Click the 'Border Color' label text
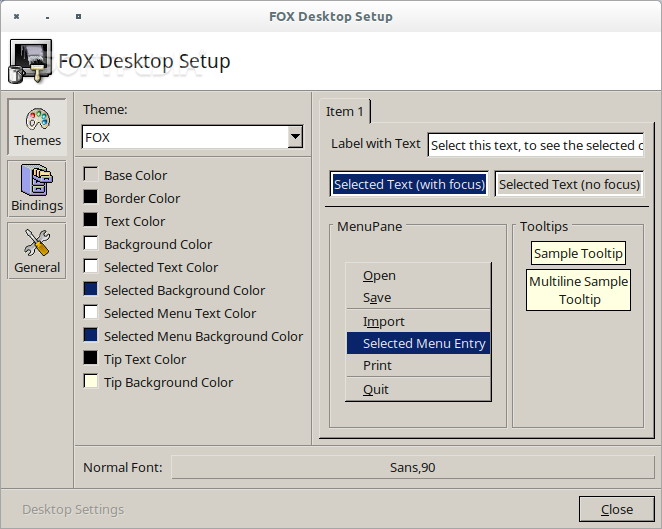Screen dimensions: 662x529 pos(142,198)
